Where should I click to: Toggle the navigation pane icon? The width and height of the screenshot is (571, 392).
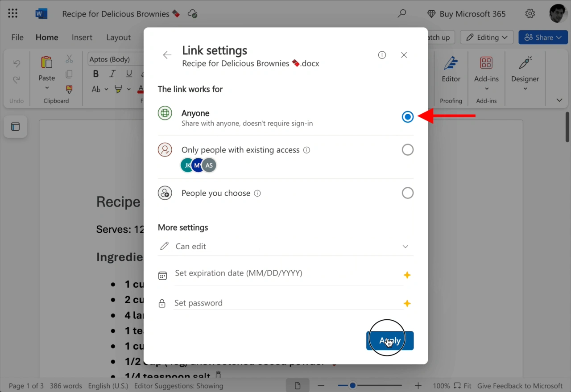coord(16,127)
